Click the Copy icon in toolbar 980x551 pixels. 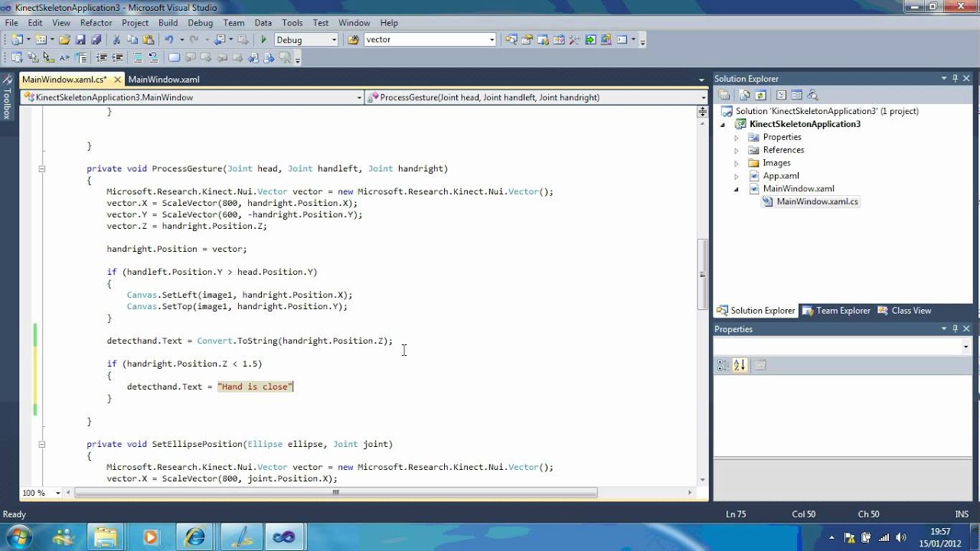coord(132,40)
